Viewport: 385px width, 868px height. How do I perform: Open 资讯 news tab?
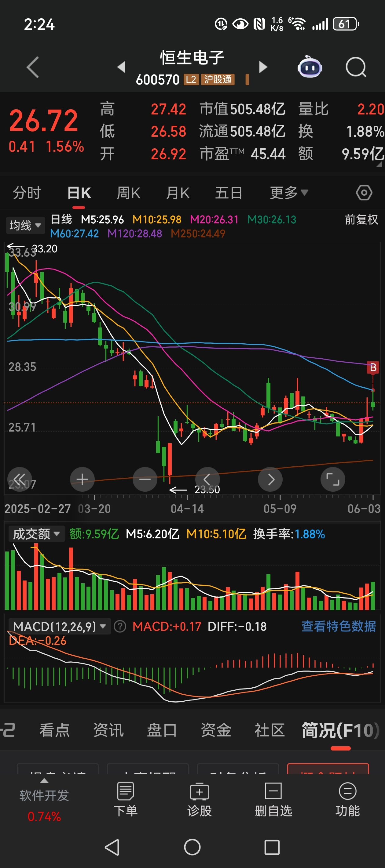coord(108,730)
